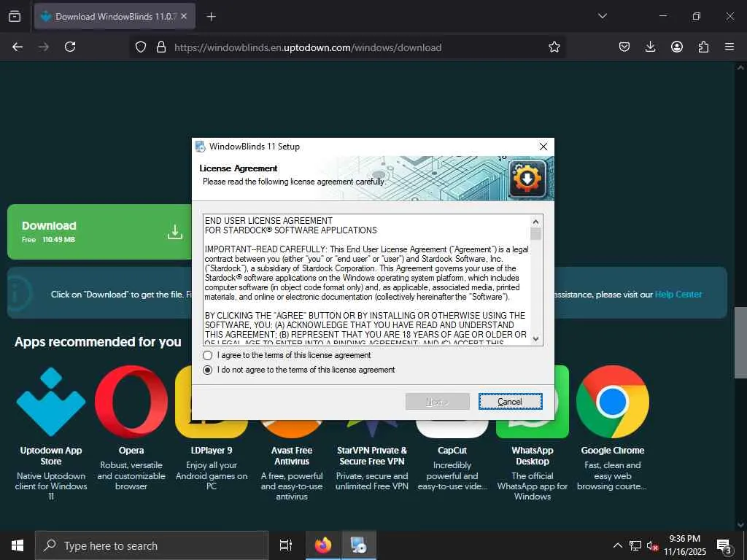Image resolution: width=747 pixels, height=560 pixels.
Task: Reload the current page
Action: (70, 47)
